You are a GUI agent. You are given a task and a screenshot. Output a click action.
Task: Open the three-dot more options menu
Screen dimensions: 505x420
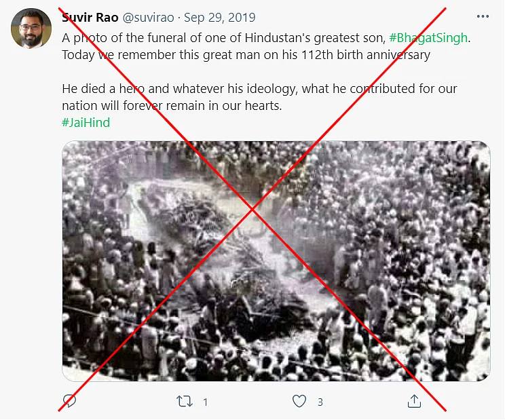(483, 16)
